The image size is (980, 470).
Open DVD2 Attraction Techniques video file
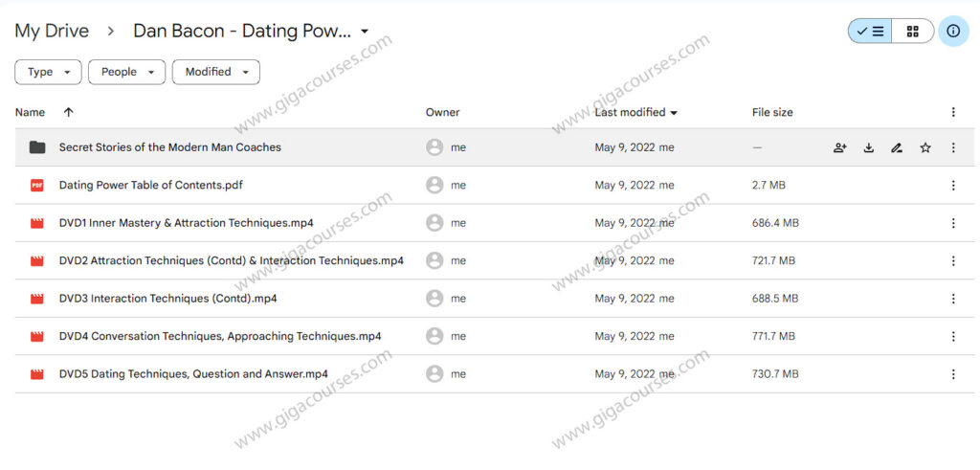click(x=231, y=260)
